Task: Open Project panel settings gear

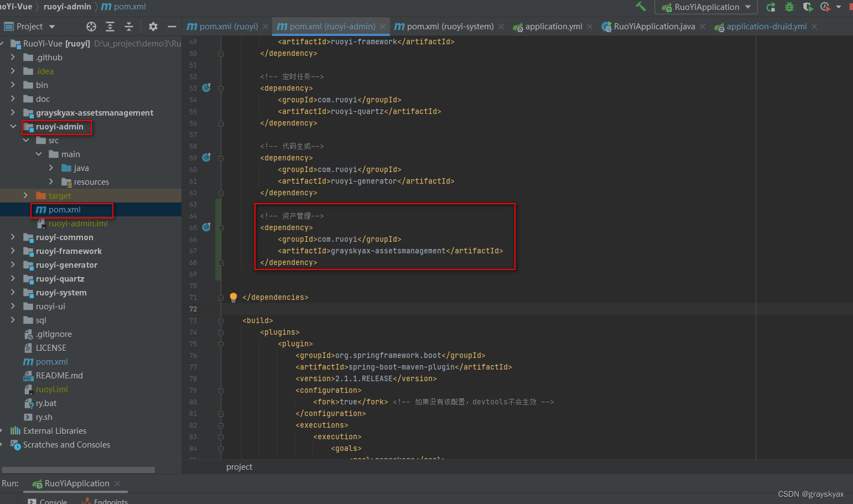Action: tap(153, 27)
